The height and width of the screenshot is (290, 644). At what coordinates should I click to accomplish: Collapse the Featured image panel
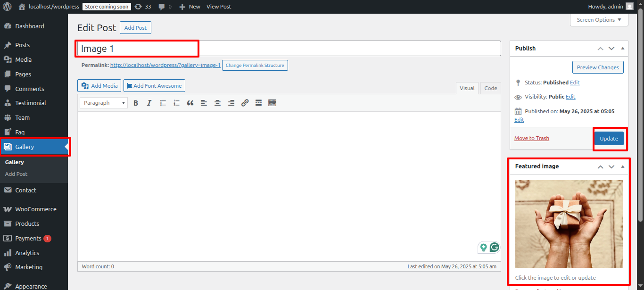click(x=622, y=166)
